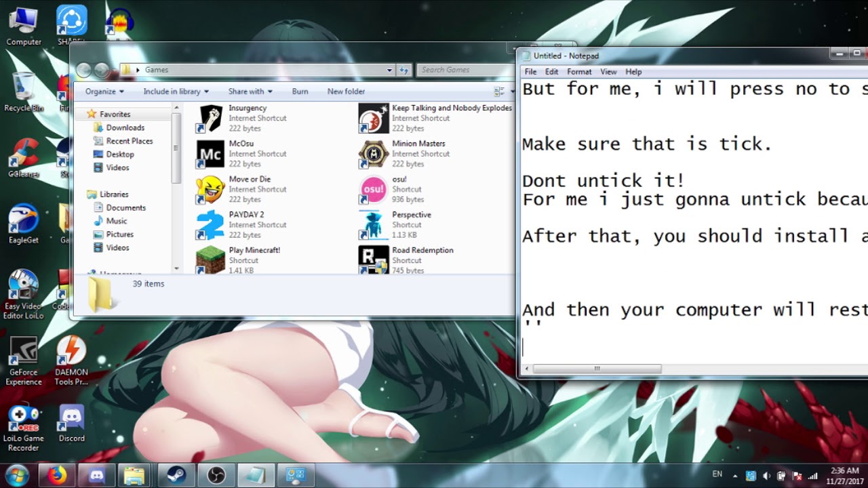Open LoiLo Game Recorder desktop icon
Image resolution: width=868 pixels, height=488 pixels.
coord(24,428)
